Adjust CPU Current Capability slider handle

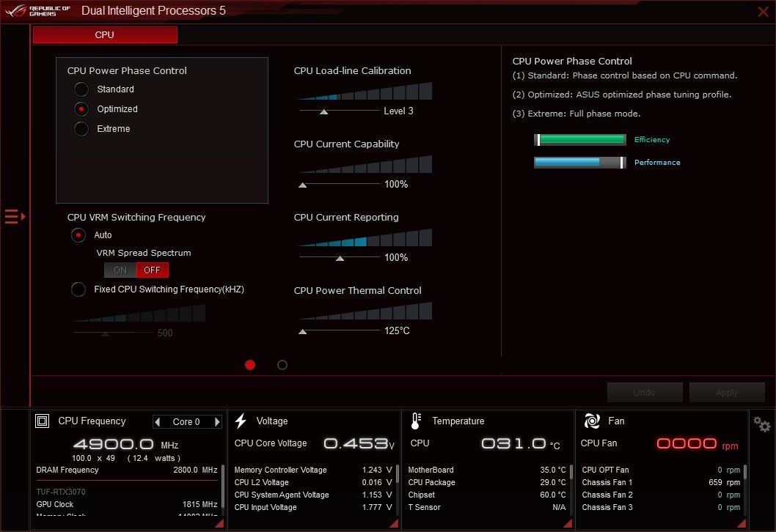(x=302, y=185)
